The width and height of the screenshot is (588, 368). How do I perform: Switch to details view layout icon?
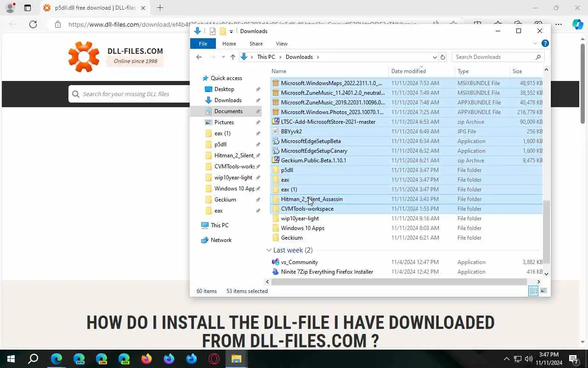pyautogui.click(x=533, y=291)
